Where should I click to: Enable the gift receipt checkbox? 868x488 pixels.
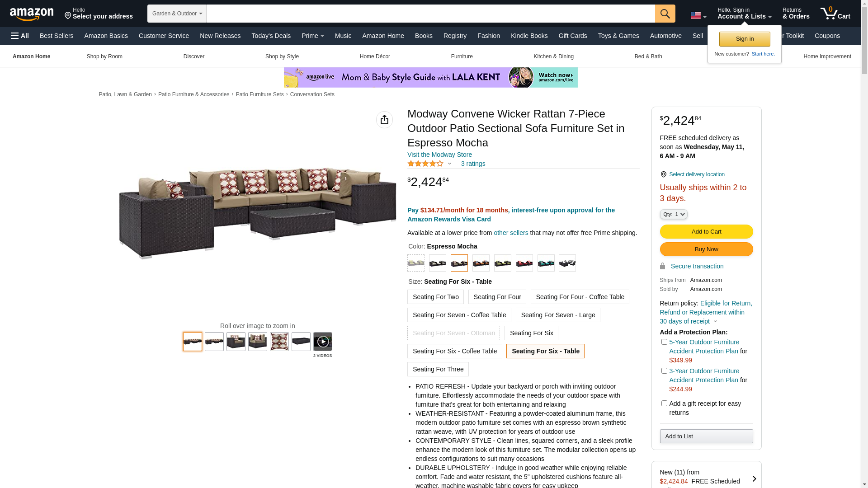click(664, 404)
